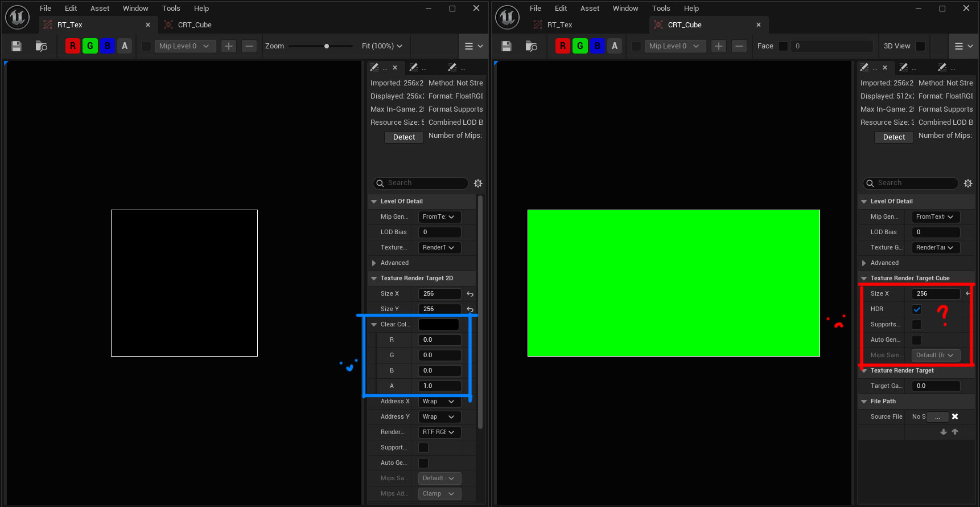980x507 pixels.
Task: Switch to CRT_Cube tab in left window
Action: coord(195,25)
